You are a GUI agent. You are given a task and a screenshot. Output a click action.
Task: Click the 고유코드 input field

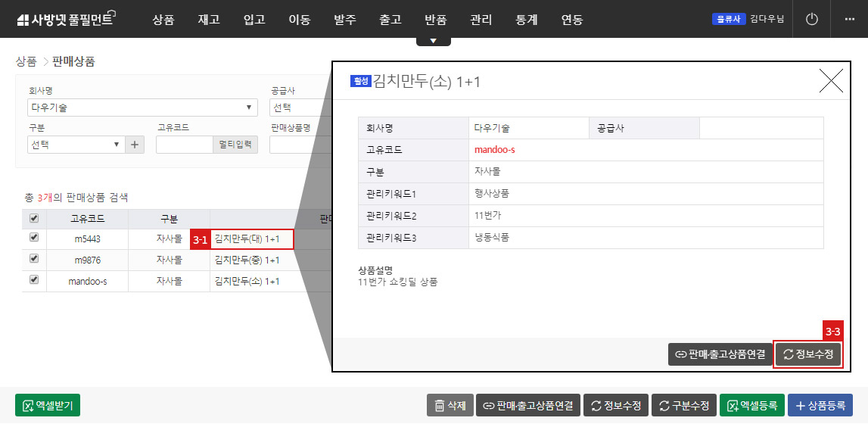pos(185,145)
